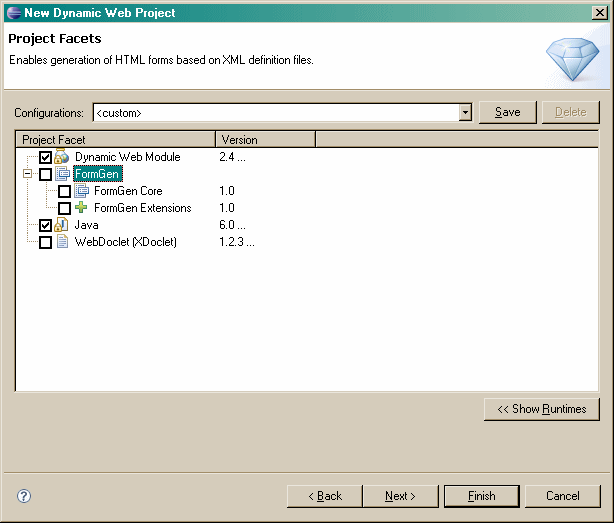Click the Show Runtimes button
Image resolution: width=614 pixels, height=523 pixels.
541,409
